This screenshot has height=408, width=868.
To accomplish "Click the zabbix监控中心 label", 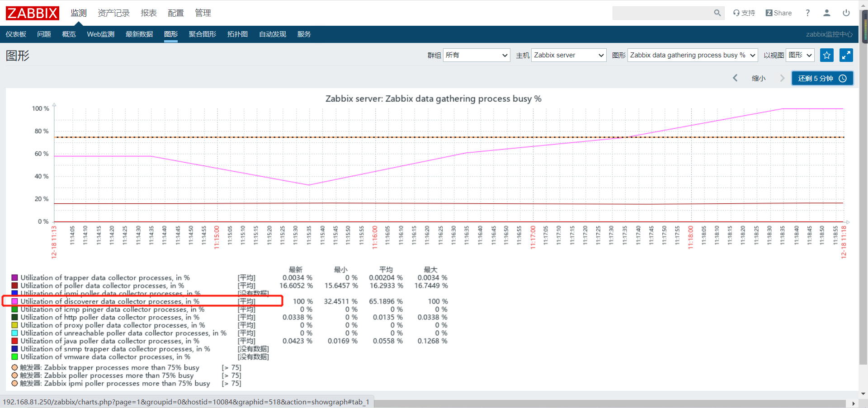I will coord(829,34).
